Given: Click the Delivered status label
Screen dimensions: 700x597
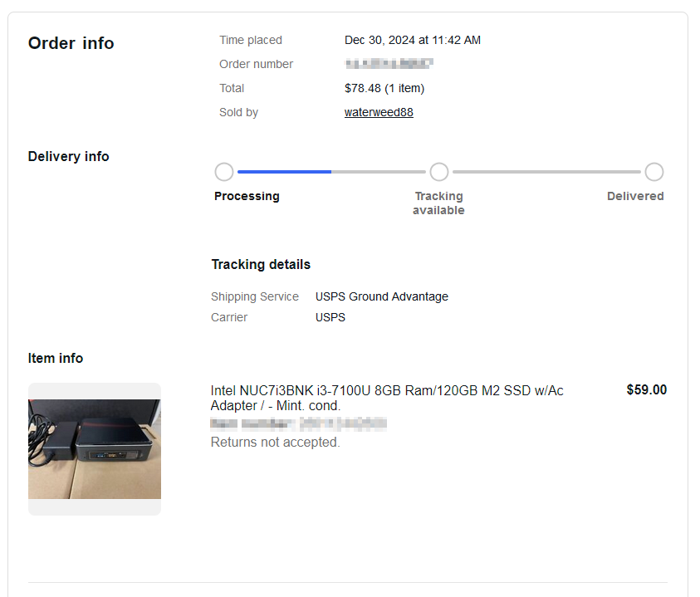Looking at the screenshot, I should pos(635,196).
